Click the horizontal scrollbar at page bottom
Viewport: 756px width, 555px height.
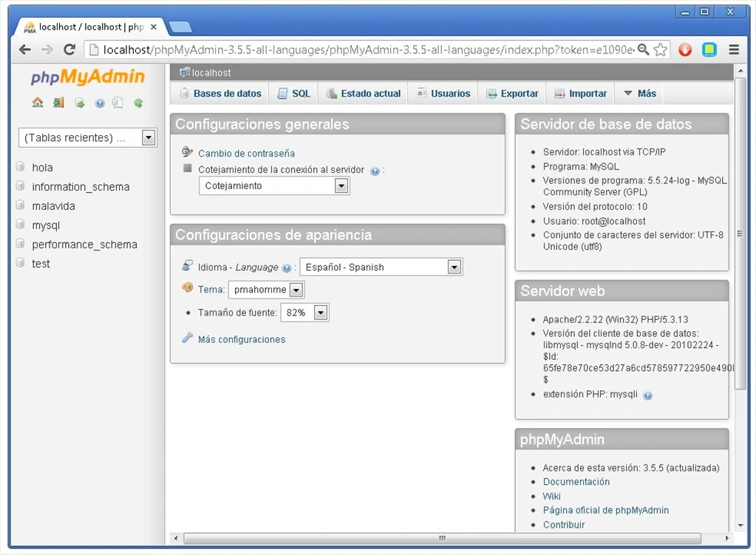[x=442, y=538]
